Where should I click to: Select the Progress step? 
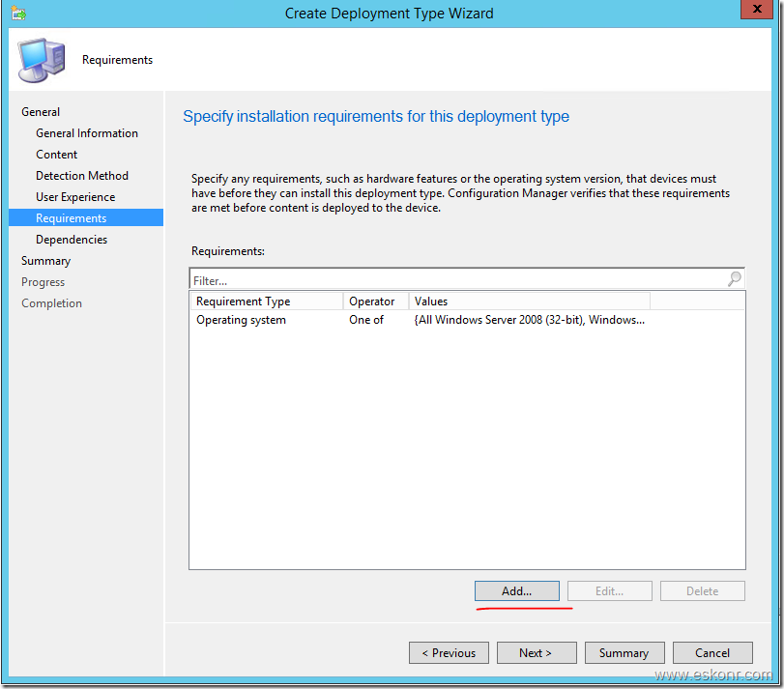click(x=44, y=281)
